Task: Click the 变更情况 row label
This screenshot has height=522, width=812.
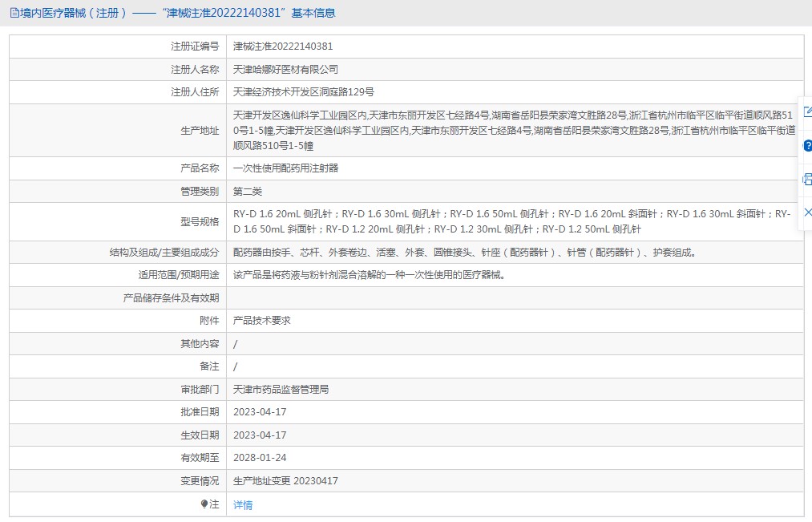Action: [200, 481]
